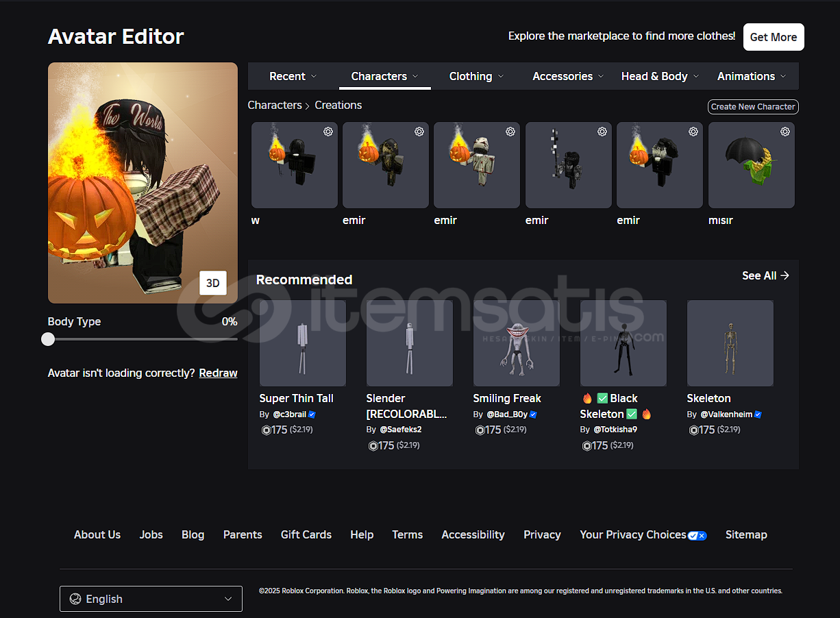The height and width of the screenshot is (618, 840).
Task: Click the Get More button
Action: click(774, 37)
